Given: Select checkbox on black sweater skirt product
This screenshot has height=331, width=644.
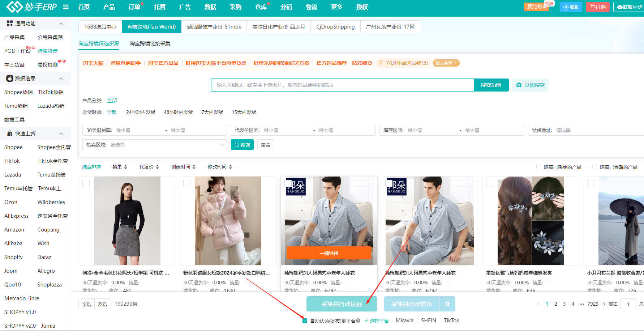Looking at the screenshot, I should tap(86, 183).
